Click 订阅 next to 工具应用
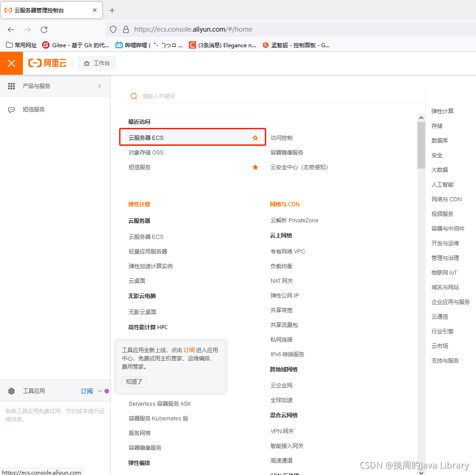The height and width of the screenshot is (475, 476). click(x=87, y=391)
